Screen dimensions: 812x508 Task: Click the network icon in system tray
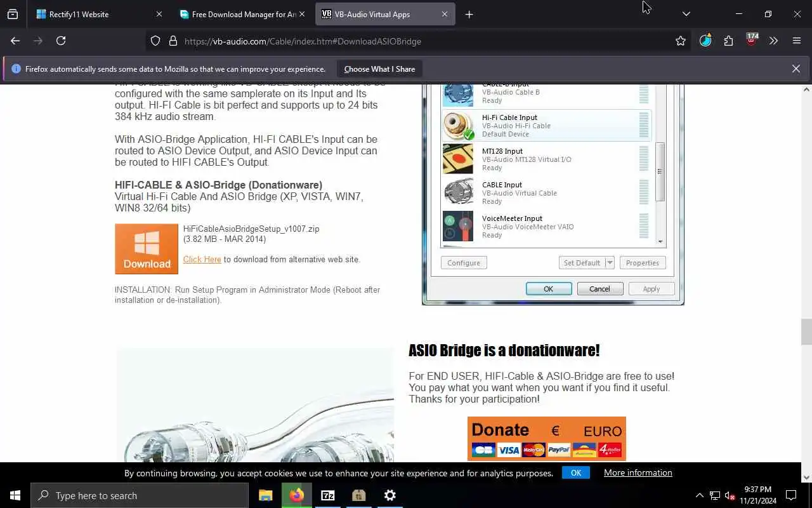[715, 495]
